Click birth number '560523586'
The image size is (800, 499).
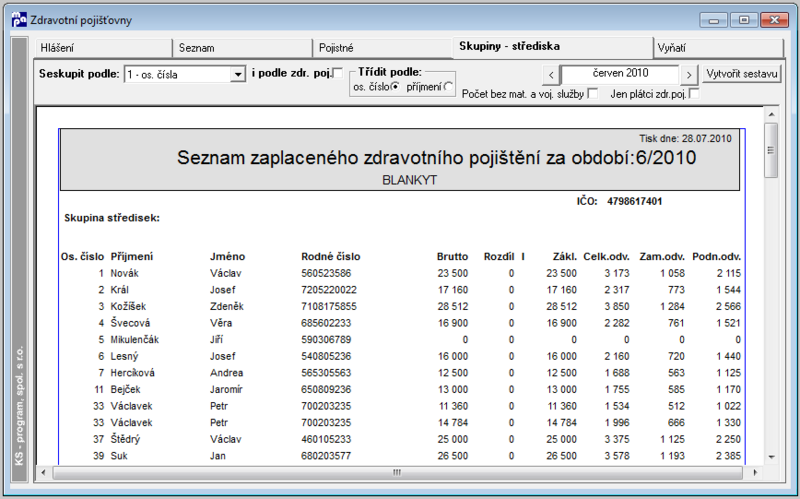click(x=326, y=273)
